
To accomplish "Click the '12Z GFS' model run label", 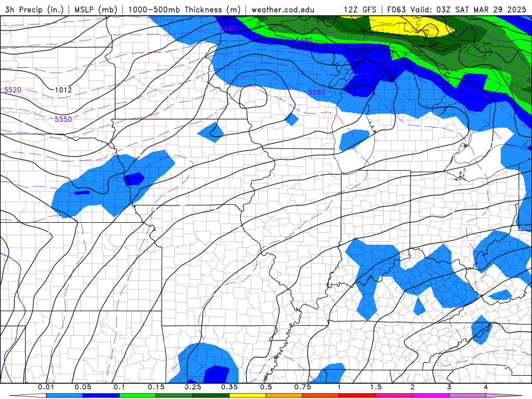I will (360, 9).
